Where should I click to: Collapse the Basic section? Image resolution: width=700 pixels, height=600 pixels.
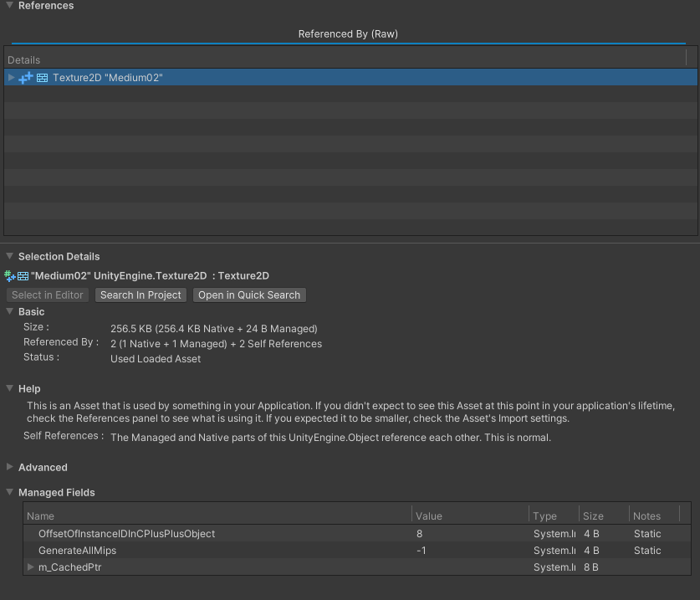(x=8, y=311)
